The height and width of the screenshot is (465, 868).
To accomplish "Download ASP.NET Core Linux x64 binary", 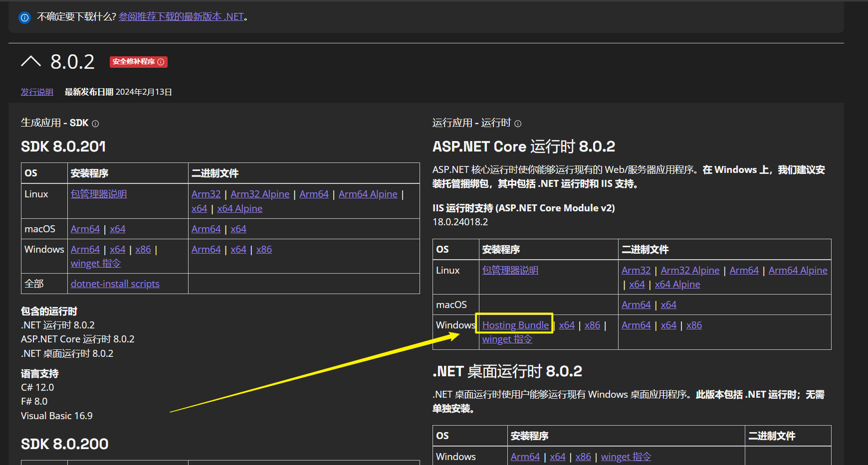I will pos(637,284).
